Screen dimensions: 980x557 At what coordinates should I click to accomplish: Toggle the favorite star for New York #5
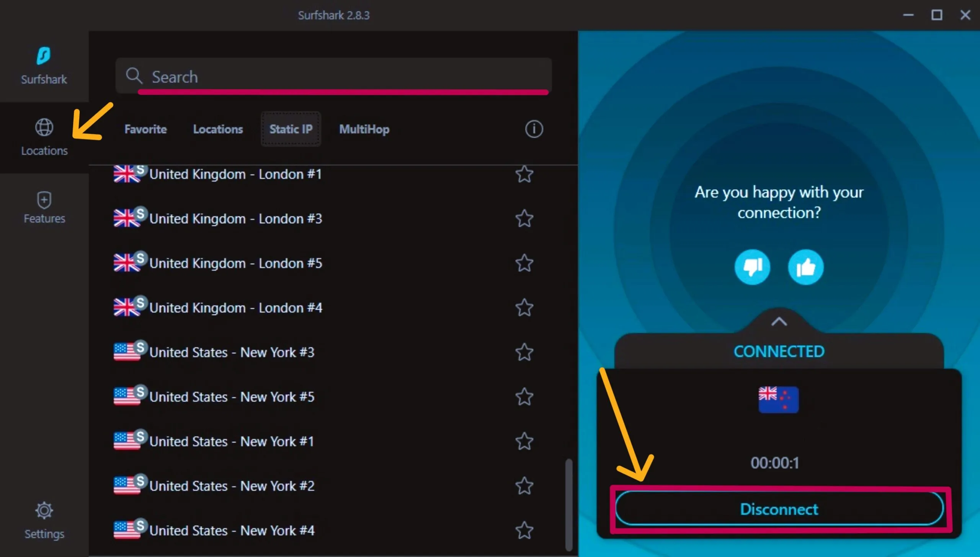524,397
